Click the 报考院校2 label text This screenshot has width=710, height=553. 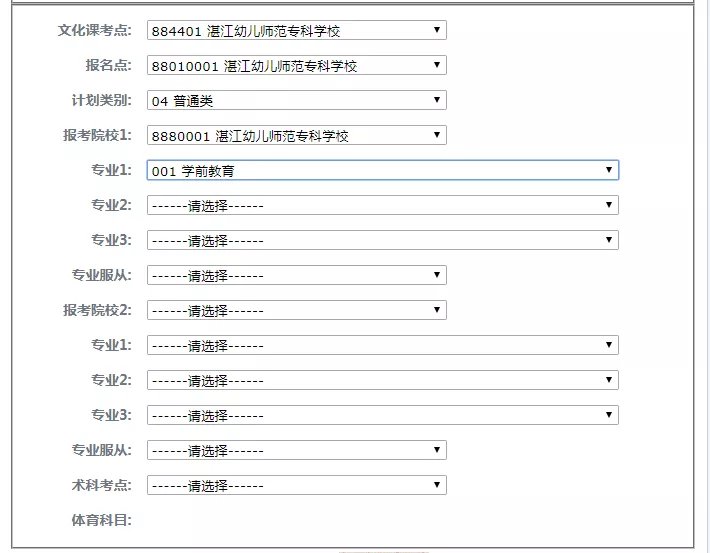97,309
